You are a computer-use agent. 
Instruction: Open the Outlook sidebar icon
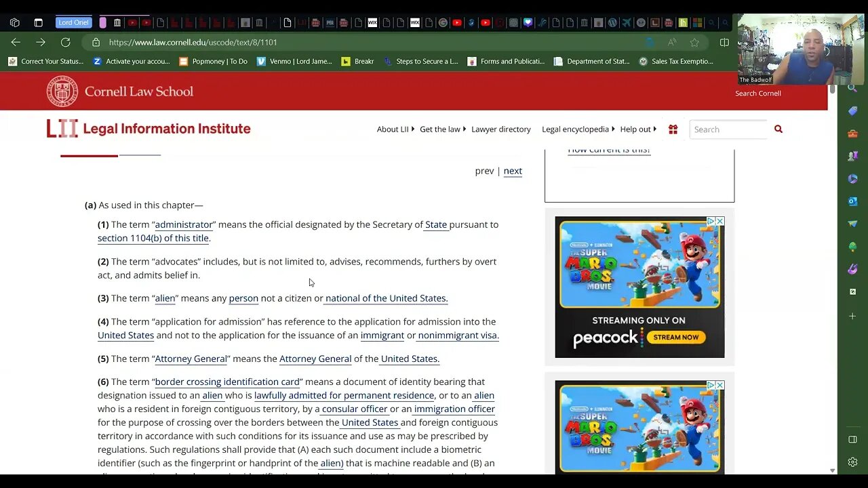click(x=852, y=201)
